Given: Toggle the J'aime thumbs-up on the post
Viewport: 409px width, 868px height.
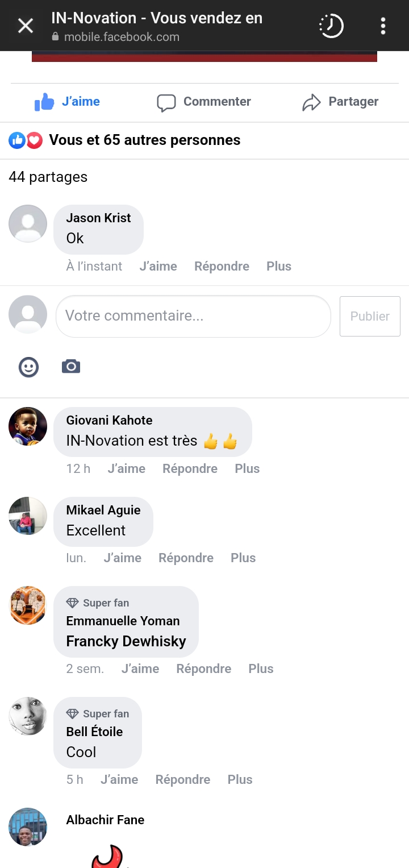Looking at the screenshot, I should pyautogui.click(x=67, y=102).
